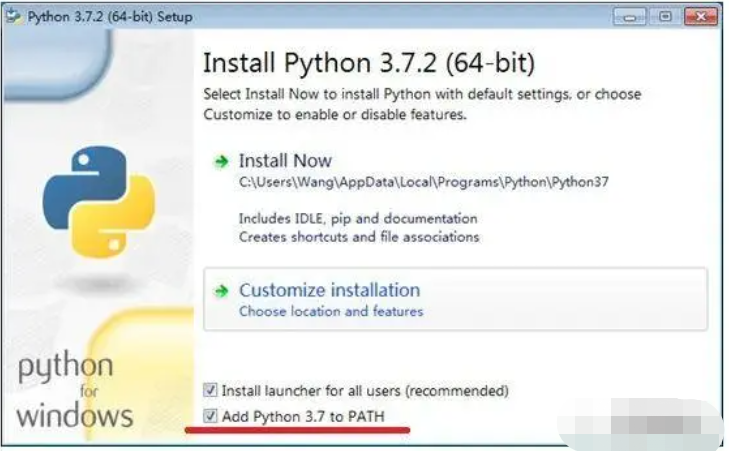Uncheck the Install launcher for all users checkbox
The image size is (729, 451).
pos(210,390)
